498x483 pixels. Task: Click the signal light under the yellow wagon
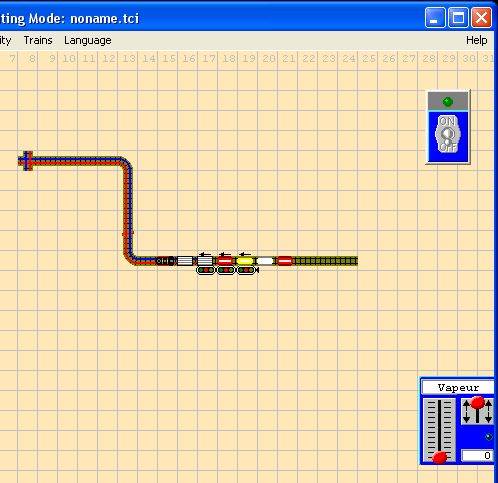247,270
